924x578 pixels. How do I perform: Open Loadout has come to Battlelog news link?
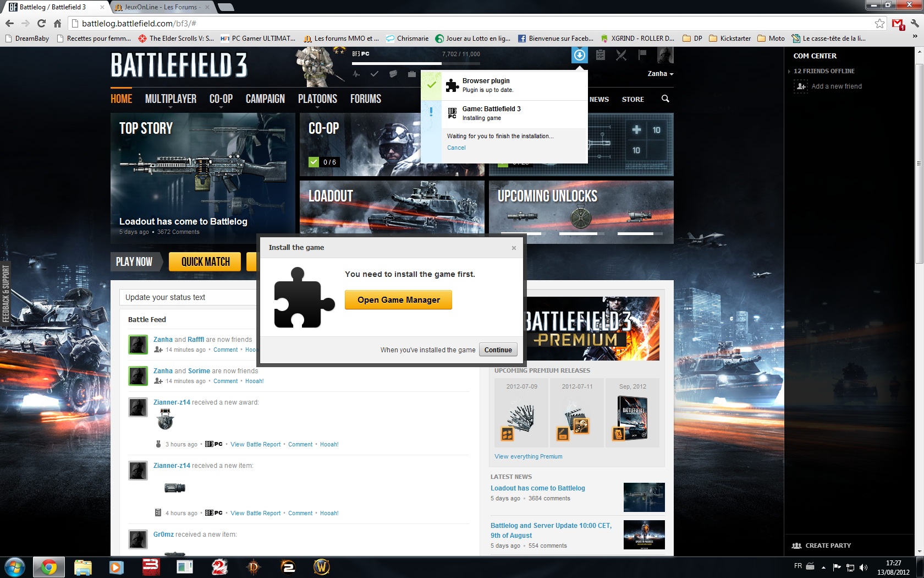[537, 488]
